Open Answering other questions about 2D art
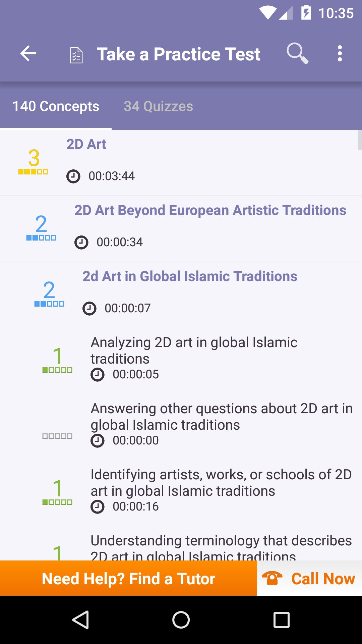 (x=221, y=417)
